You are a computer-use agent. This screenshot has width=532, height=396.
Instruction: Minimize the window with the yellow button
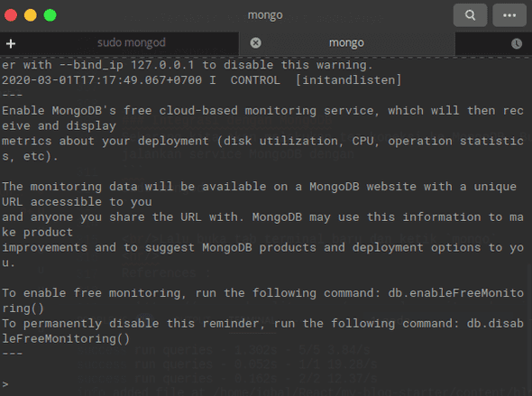point(31,15)
